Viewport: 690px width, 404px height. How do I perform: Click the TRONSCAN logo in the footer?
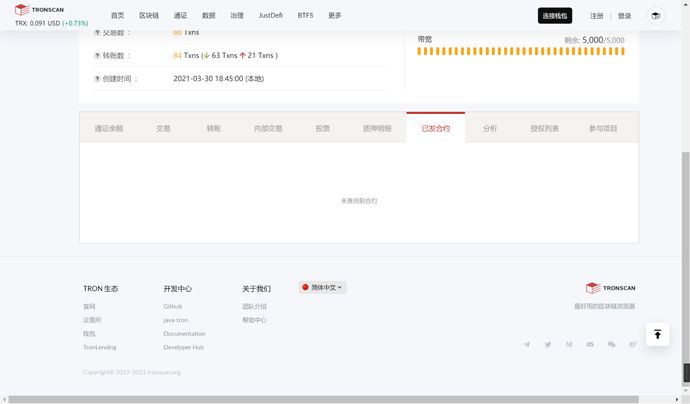coord(610,288)
